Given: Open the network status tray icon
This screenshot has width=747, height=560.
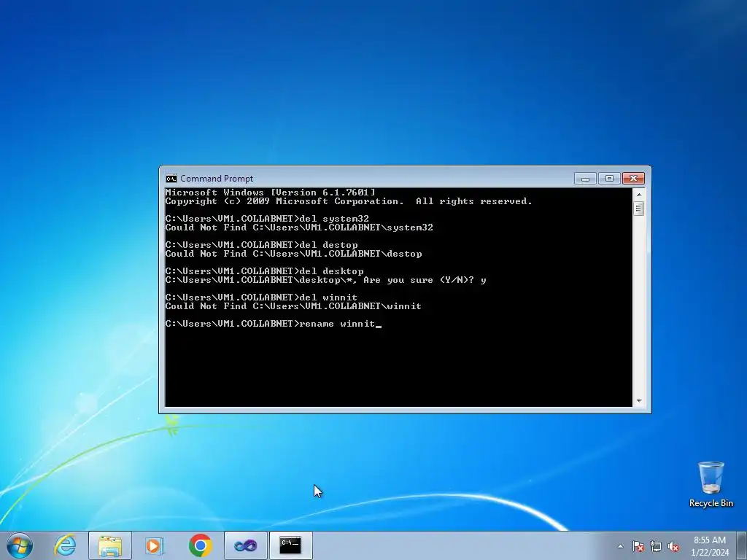Looking at the screenshot, I should (x=656, y=546).
